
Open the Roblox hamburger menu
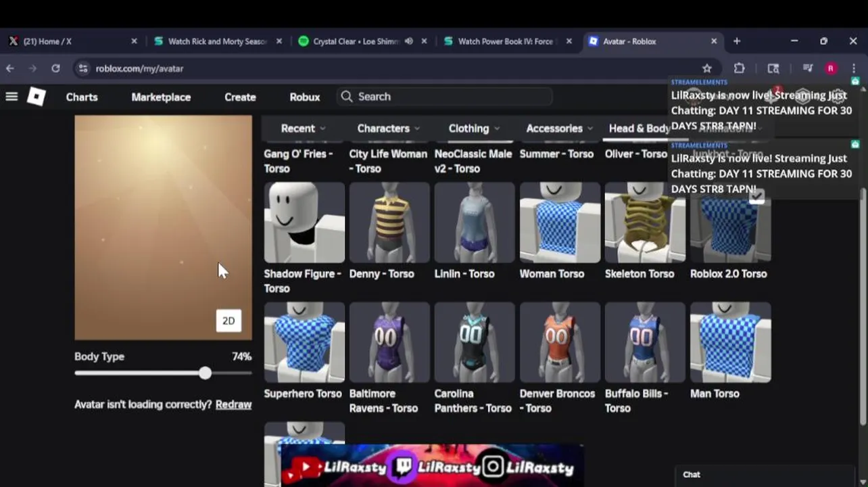[x=11, y=97]
